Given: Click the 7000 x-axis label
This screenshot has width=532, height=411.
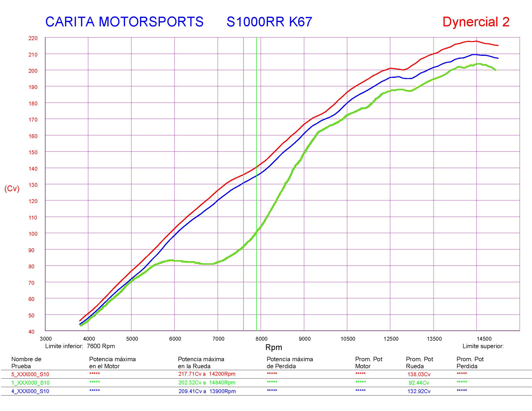Looking at the screenshot, I should click(x=218, y=339).
